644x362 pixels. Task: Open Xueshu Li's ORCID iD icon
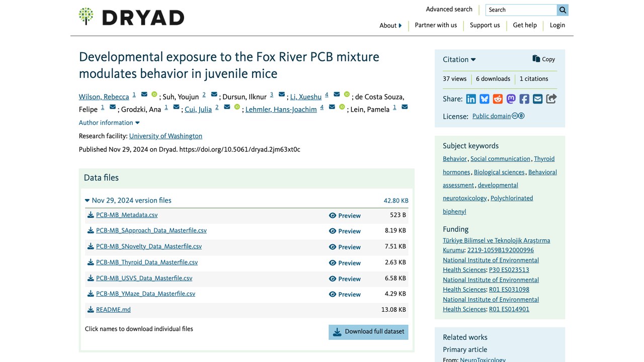click(x=347, y=94)
